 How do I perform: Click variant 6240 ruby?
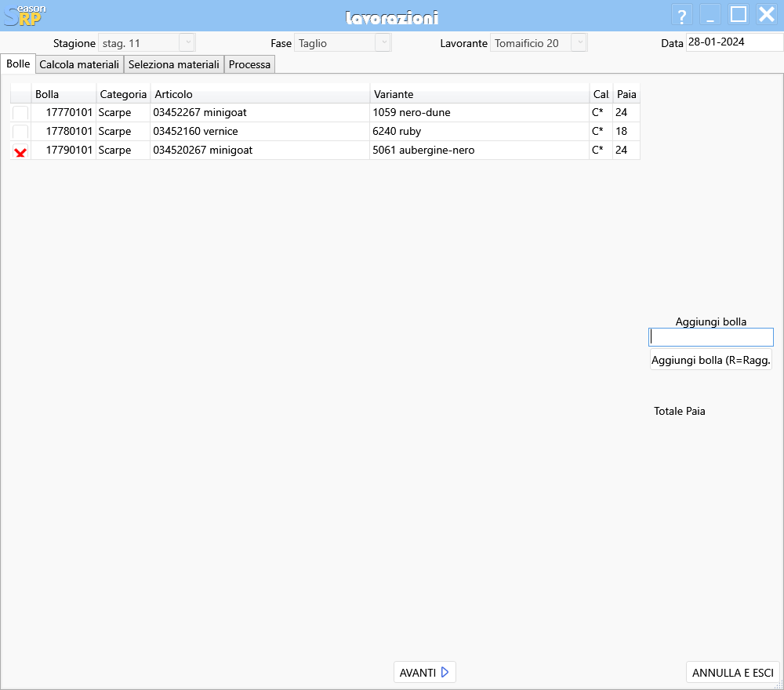click(397, 132)
